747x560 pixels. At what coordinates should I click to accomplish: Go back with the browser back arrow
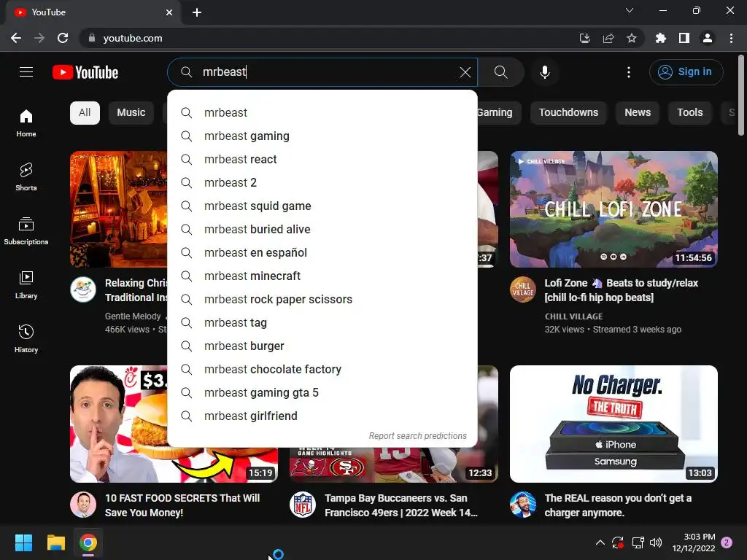click(x=16, y=38)
